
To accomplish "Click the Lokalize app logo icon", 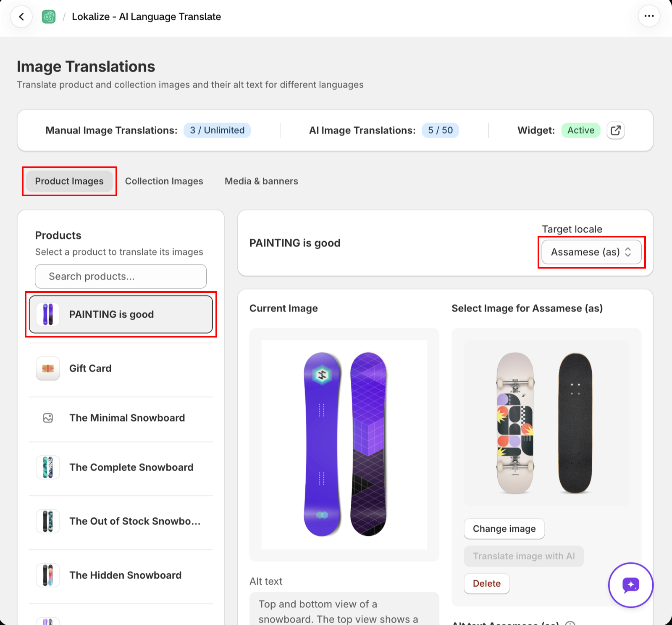I will (49, 17).
